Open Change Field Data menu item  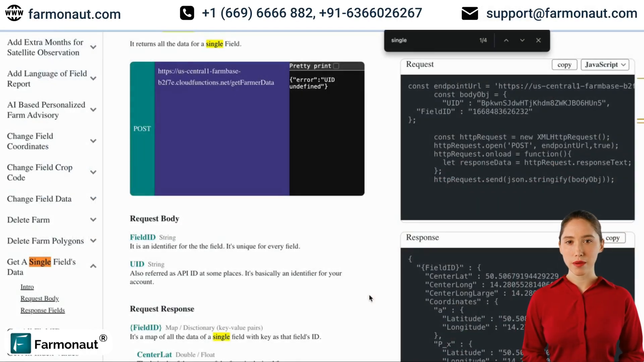pyautogui.click(x=39, y=199)
